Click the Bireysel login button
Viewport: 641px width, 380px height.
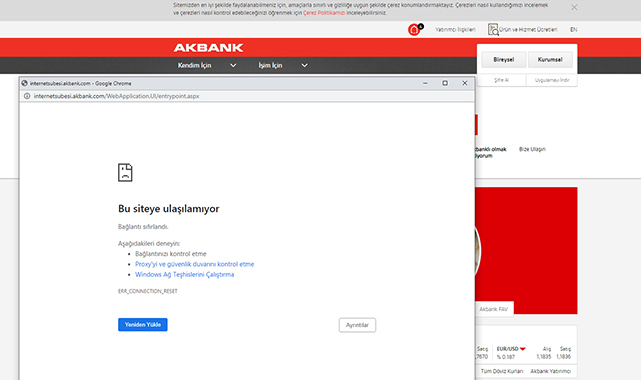point(504,60)
